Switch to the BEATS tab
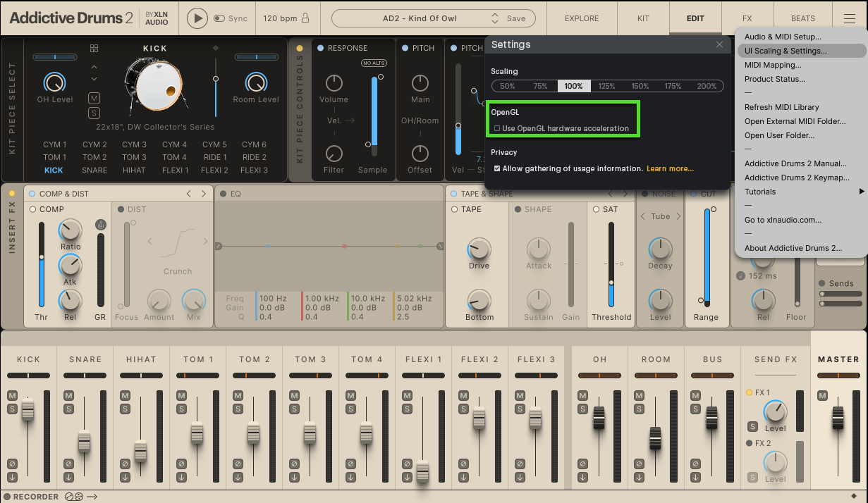This screenshot has height=503, width=868. [x=803, y=18]
